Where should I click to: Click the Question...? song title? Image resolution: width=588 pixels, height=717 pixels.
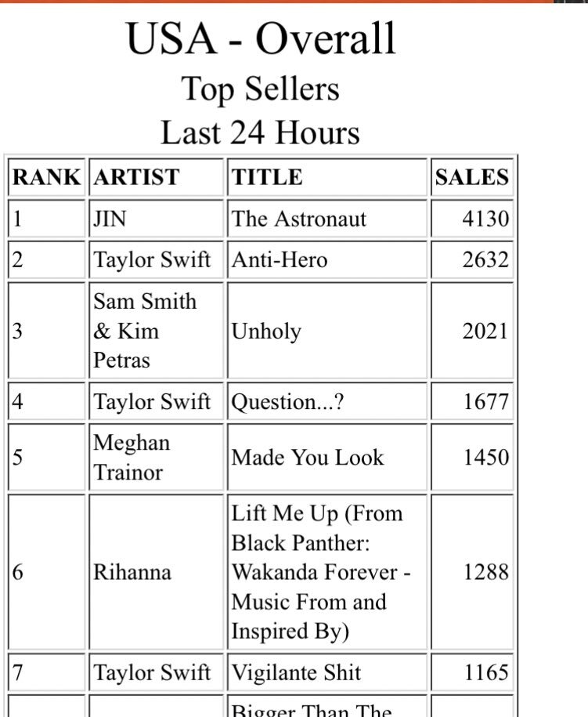tap(290, 402)
